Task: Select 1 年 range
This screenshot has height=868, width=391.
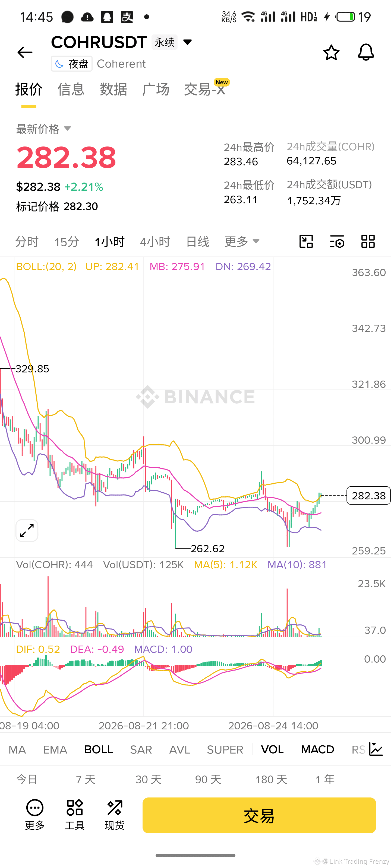Action: click(x=325, y=779)
